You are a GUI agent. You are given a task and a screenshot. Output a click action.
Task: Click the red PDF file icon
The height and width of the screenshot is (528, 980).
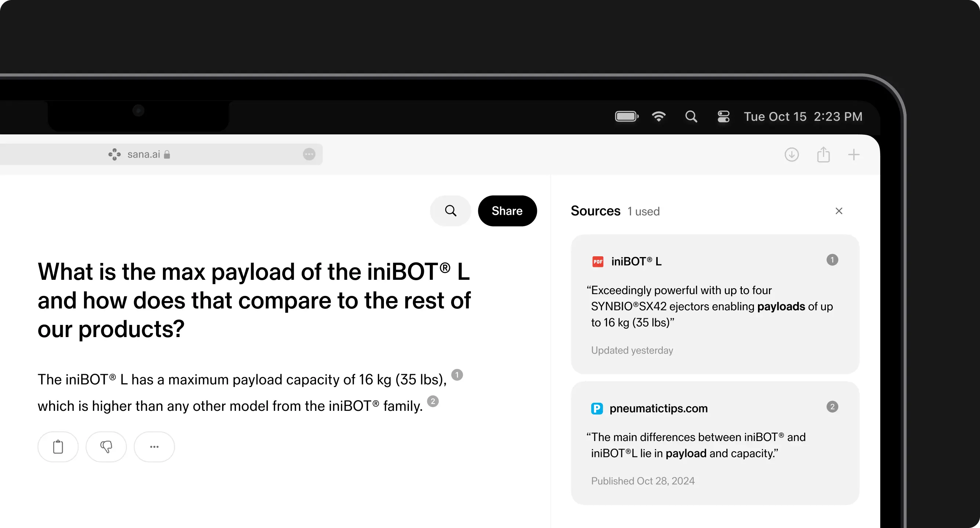598,261
